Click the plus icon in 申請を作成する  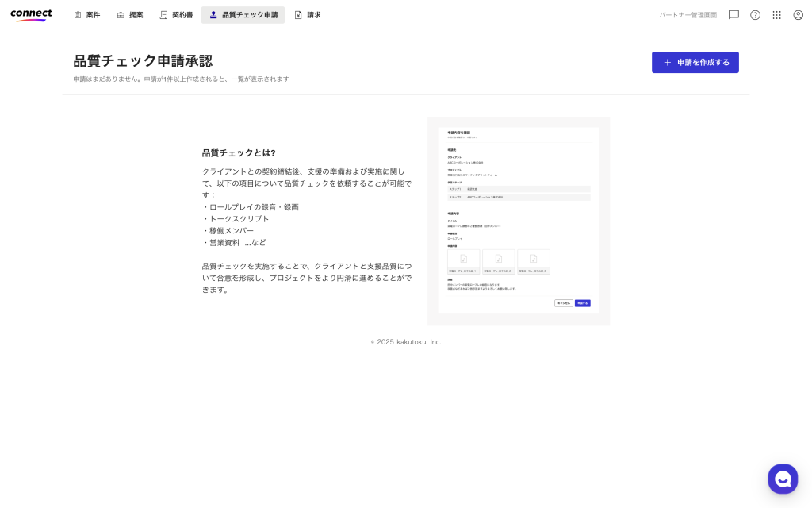tap(667, 62)
